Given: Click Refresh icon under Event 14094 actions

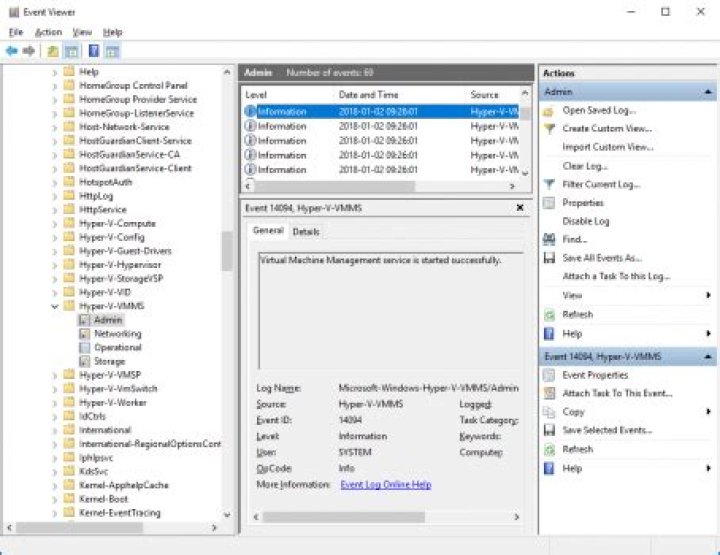Looking at the screenshot, I should [549, 449].
